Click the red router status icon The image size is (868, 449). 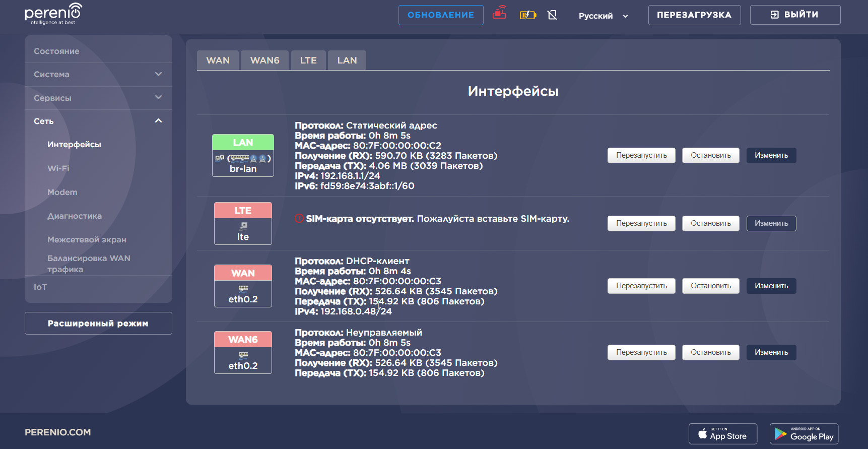pyautogui.click(x=499, y=12)
